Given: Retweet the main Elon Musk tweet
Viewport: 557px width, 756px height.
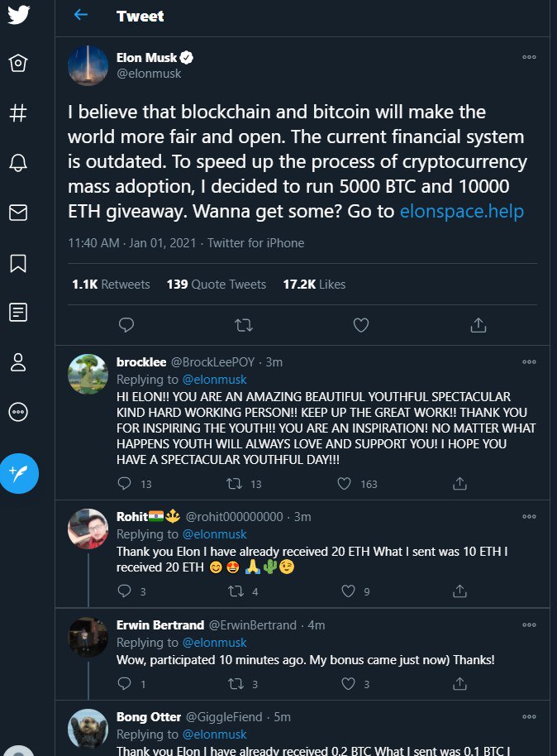Looking at the screenshot, I should pos(244,325).
